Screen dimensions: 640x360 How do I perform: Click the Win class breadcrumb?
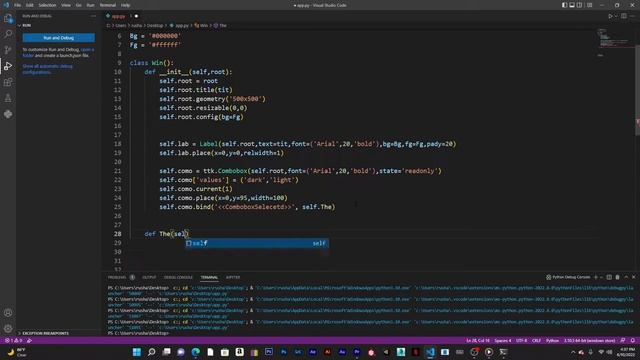click(201, 25)
